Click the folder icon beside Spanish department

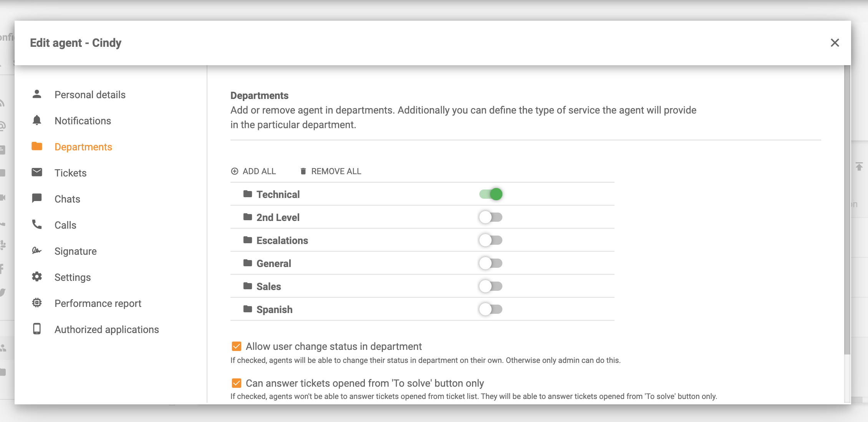coord(247,309)
